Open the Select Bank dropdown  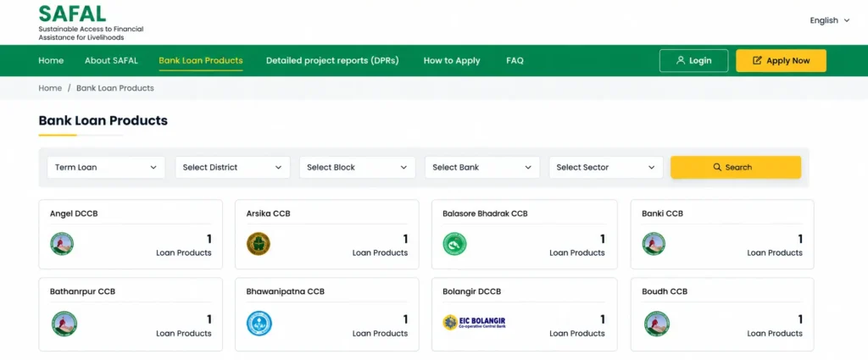click(x=482, y=167)
